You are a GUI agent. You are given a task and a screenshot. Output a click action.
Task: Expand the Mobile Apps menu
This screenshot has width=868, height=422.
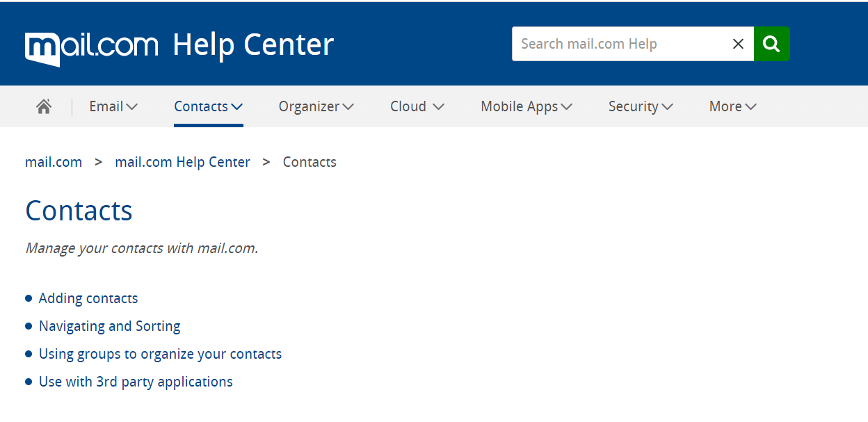click(527, 106)
